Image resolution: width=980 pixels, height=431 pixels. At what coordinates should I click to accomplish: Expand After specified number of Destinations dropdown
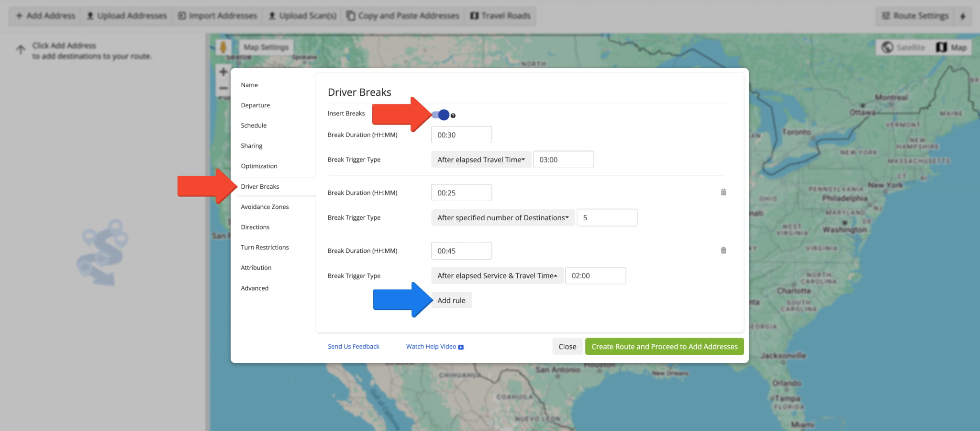pos(502,218)
